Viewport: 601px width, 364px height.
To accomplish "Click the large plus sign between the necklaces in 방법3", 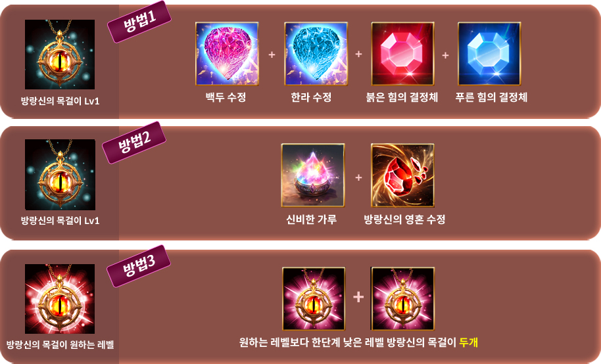I will (358, 297).
